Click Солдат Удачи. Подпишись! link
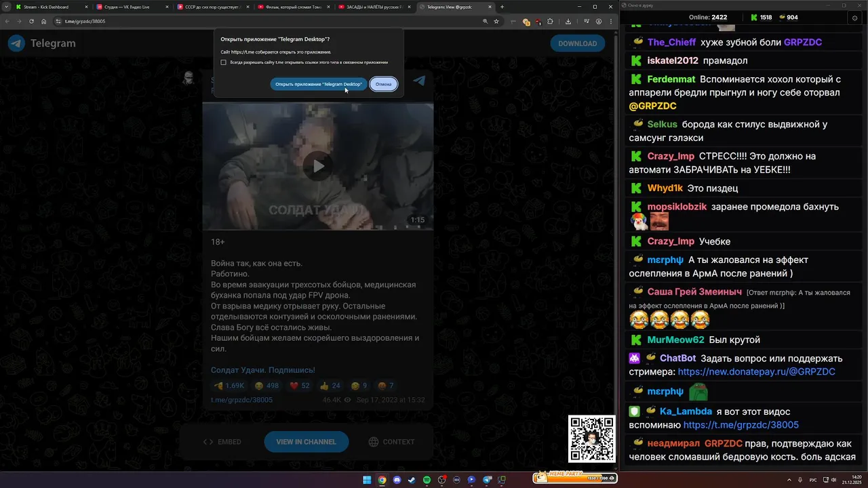 click(263, 370)
